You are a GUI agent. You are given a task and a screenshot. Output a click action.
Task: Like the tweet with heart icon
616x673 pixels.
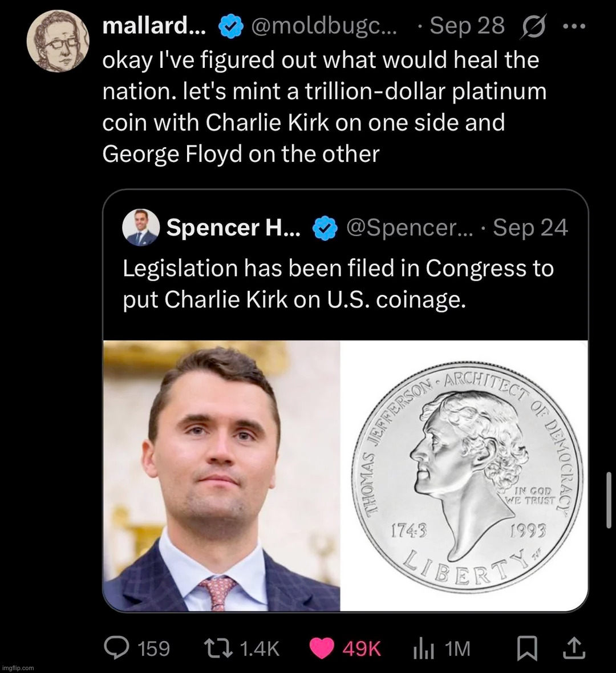(322, 648)
